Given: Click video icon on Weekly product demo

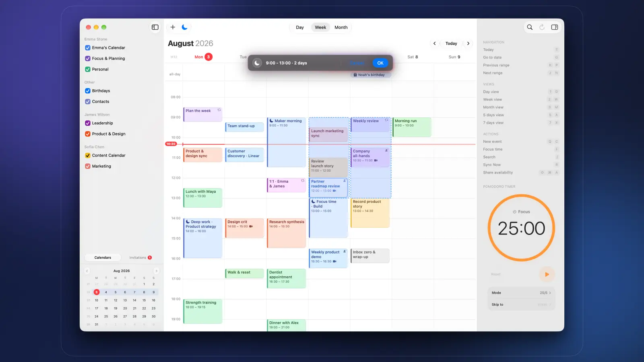Looking at the screenshot, I should pyautogui.click(x=334, y=261).
